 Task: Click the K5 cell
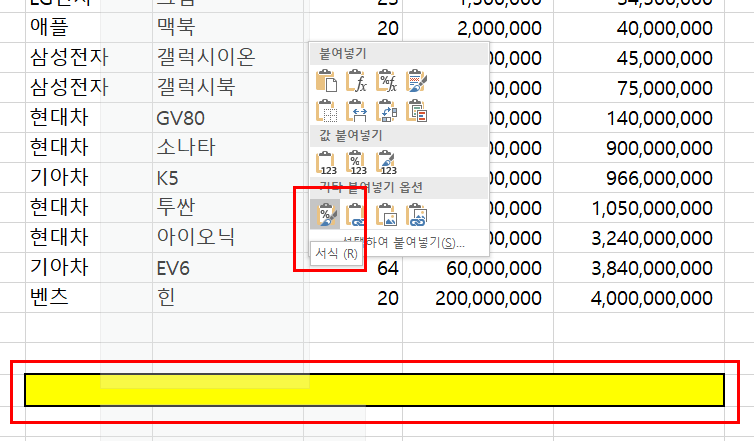(228, 177)
